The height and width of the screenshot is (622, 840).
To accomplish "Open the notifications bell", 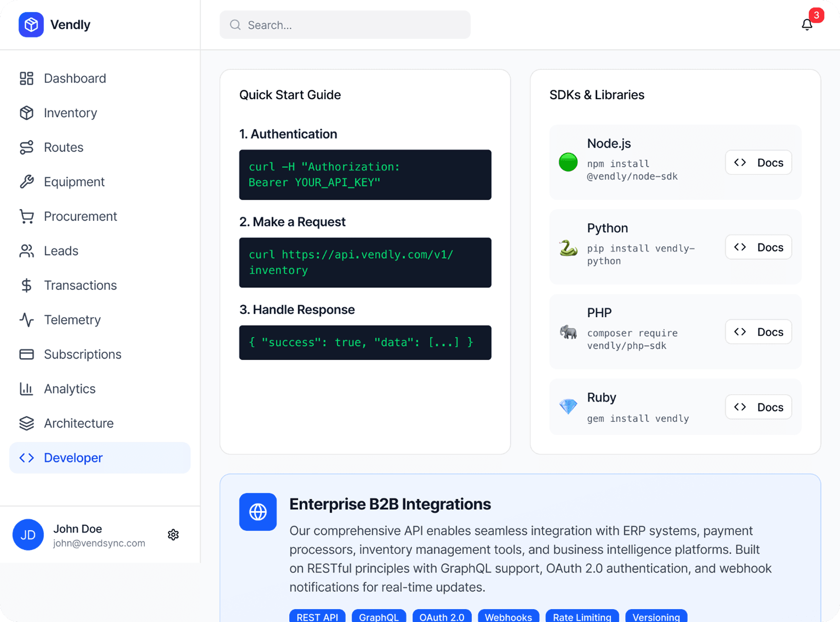I will (807, 24).
